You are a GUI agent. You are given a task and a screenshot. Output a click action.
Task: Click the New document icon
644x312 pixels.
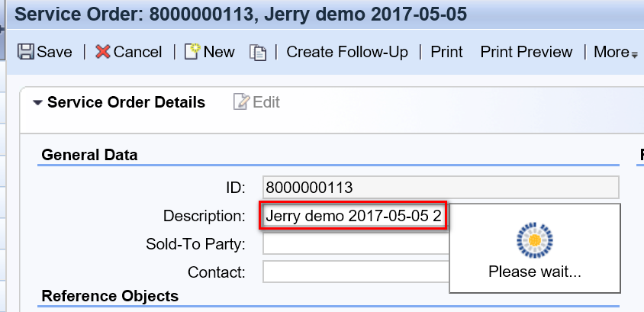(x=192, y=52)
